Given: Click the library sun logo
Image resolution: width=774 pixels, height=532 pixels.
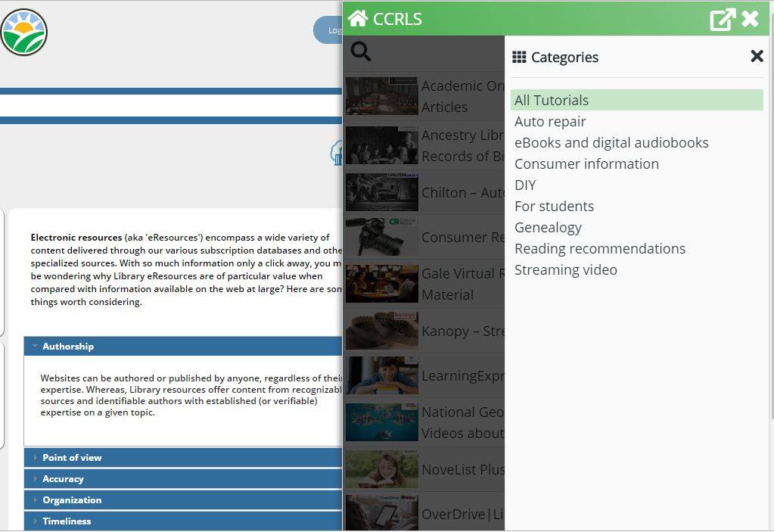Looking at the screenshot, I should pos(23,32).
